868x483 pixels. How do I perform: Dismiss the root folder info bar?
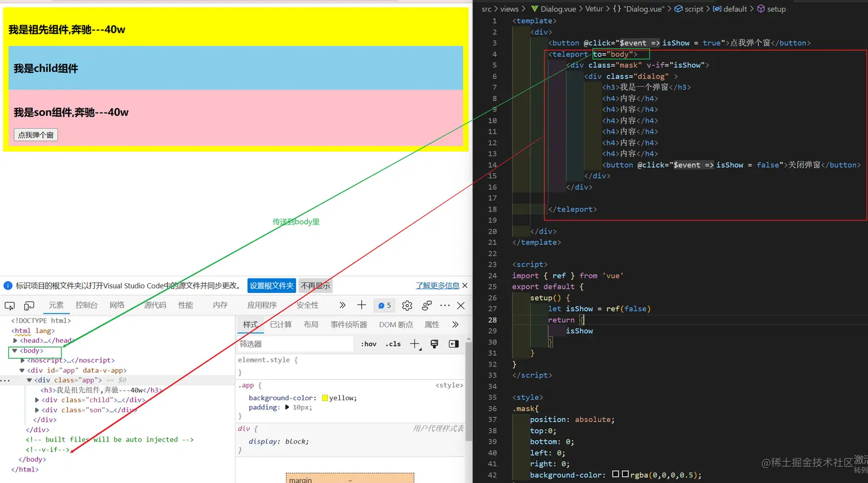click(x=464, y=285)
